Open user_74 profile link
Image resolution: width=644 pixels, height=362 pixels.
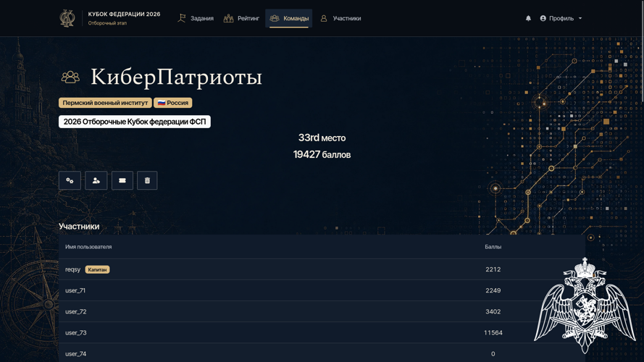[75, 353]
